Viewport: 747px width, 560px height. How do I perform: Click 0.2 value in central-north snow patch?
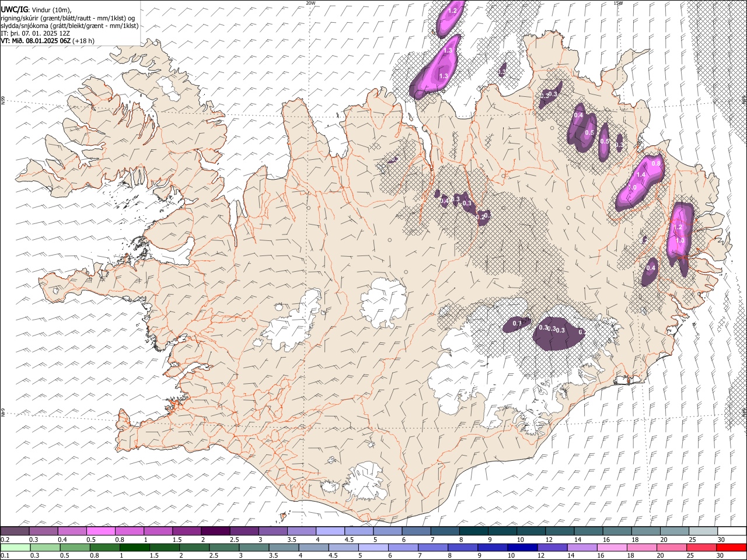[x=481, y=217]
